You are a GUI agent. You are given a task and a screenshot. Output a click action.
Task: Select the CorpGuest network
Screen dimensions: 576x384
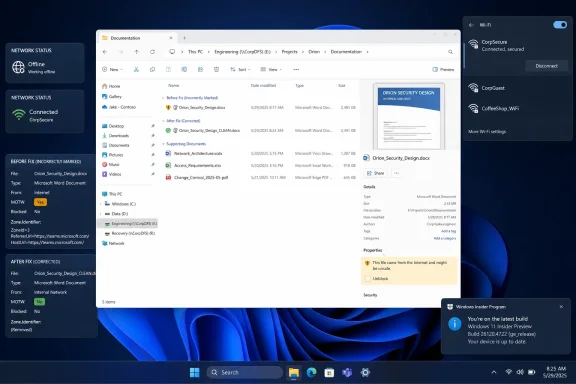click(517, 88)
